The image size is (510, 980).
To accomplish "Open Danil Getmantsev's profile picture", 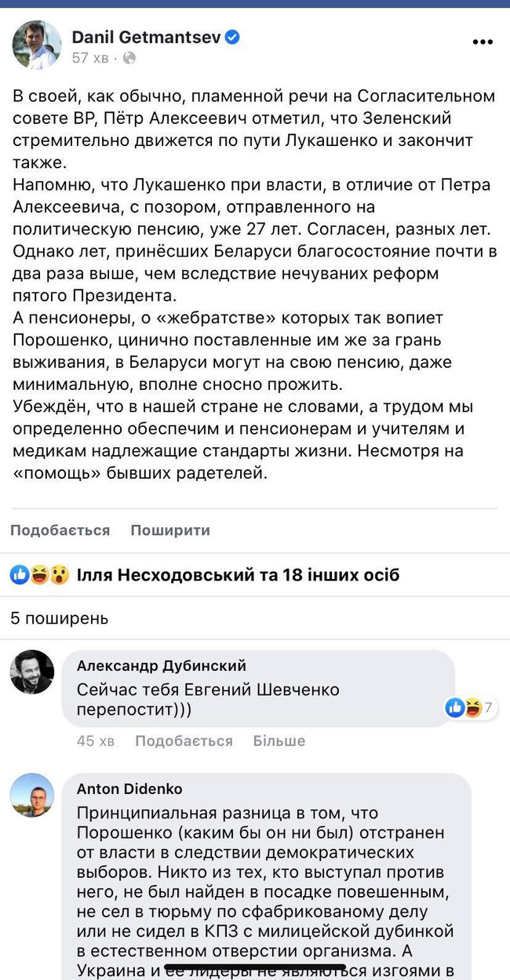I will 37,45.
